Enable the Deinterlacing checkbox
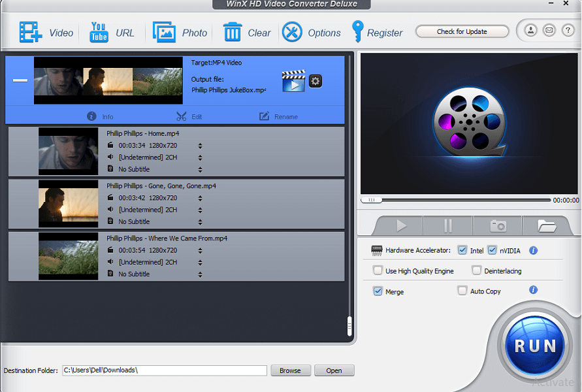This screenshot has height=392, width=582. 477,270
